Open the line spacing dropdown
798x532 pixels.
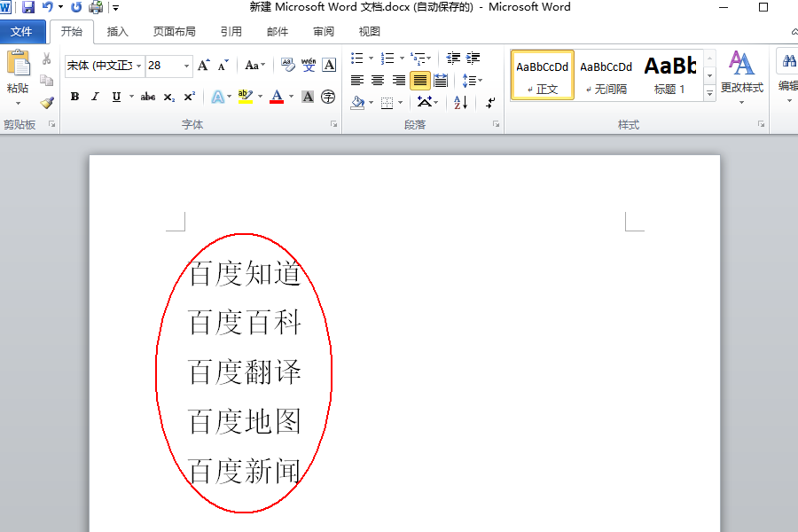473,81
